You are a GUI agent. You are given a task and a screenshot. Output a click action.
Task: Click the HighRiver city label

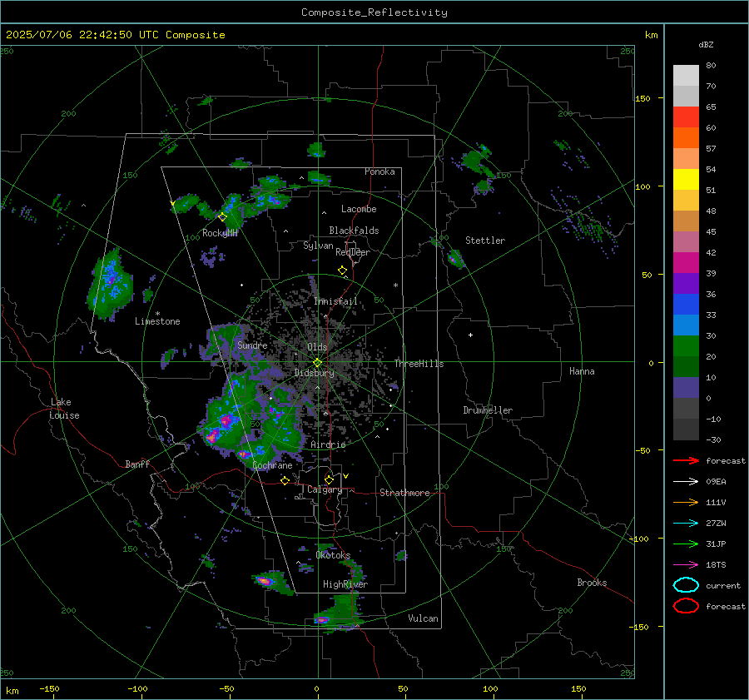tap(345, 584)
